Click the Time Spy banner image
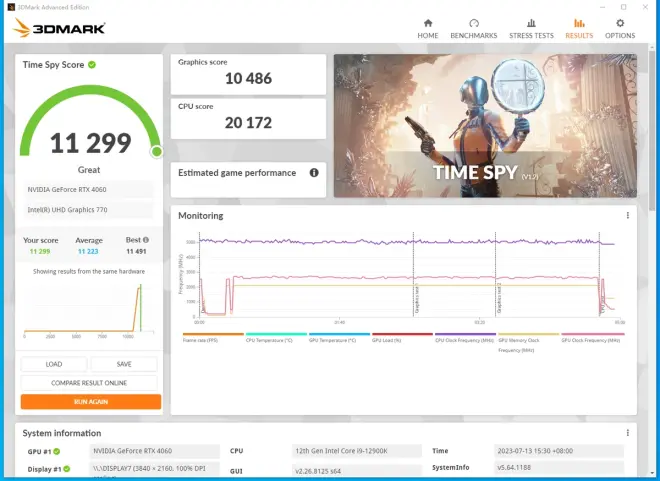Image resolution: width=660 pixels, height=481 pixels. pos(485,125)
